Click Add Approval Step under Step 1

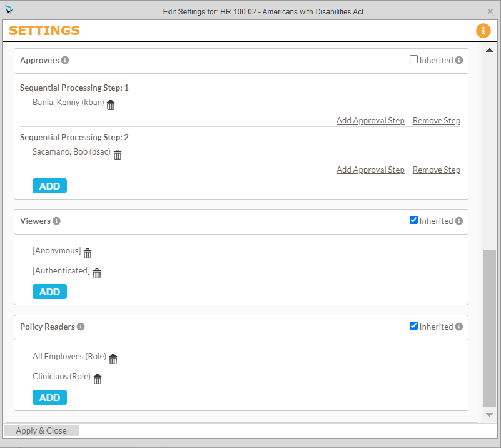click(370, 120)
